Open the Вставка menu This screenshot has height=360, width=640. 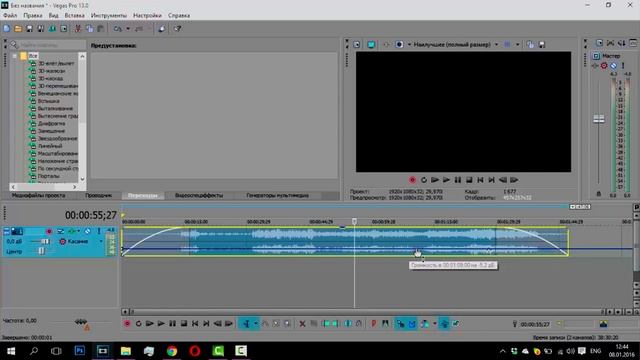[x=74, y=16]
